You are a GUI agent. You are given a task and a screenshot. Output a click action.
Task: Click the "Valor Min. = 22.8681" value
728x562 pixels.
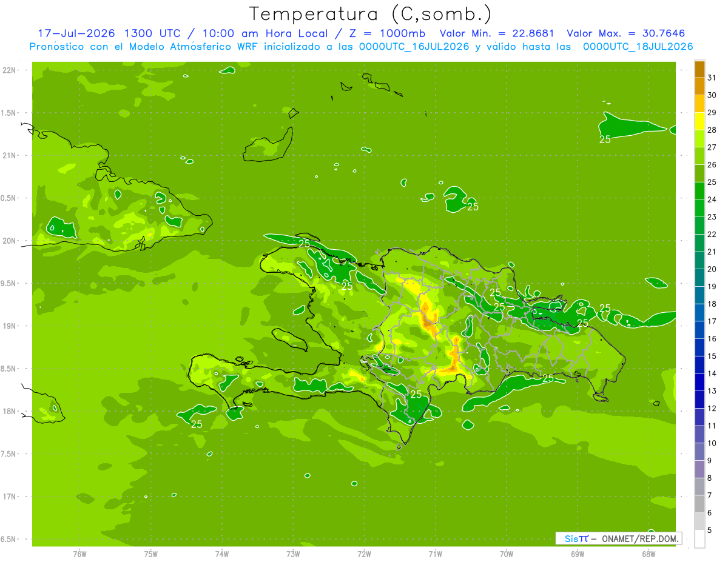pyautogui.click(x=497, y=33)
